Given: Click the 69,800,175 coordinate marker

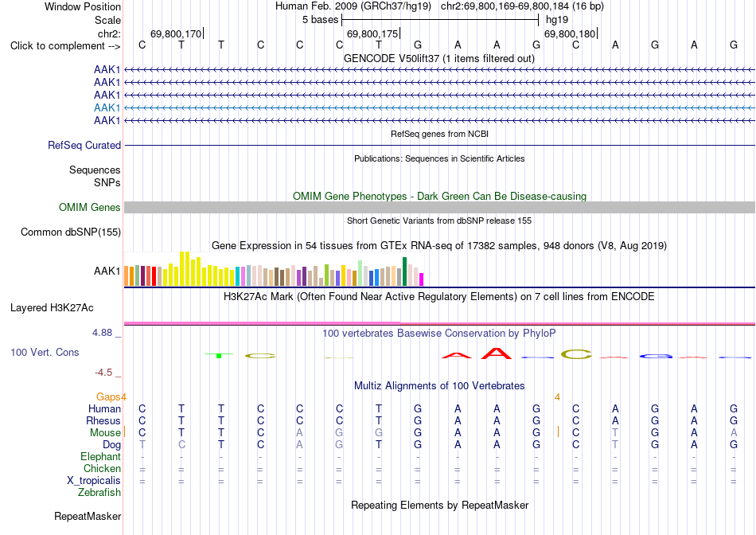Looking at the screenshot, I should click(x=373, y=33).
